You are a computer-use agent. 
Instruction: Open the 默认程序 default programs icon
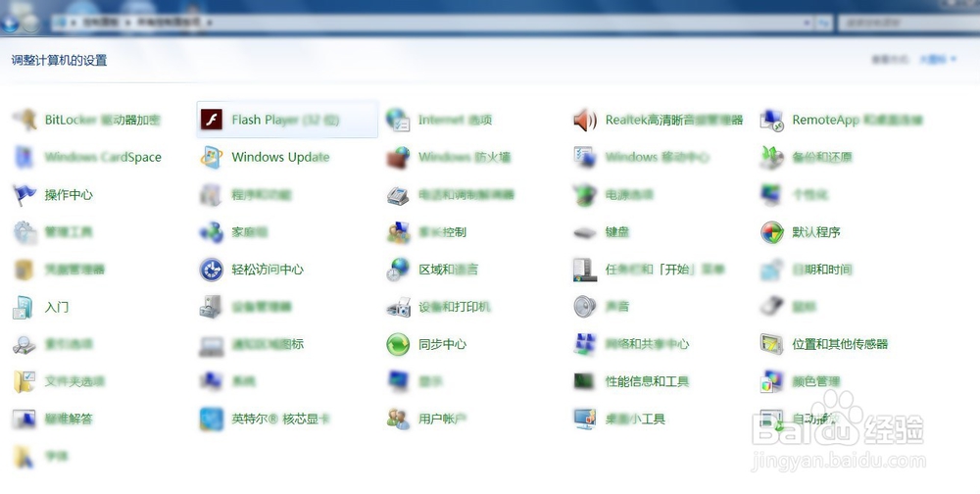coord(772,232)
